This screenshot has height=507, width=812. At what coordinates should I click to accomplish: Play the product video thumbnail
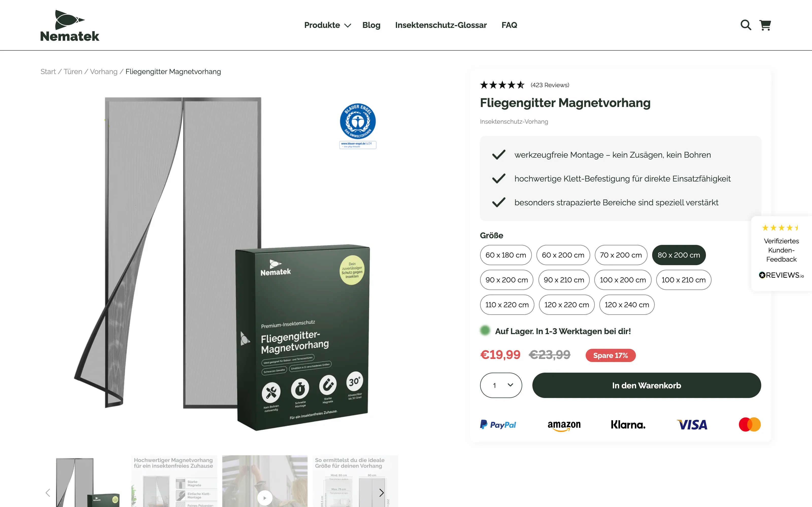[265, 498]
